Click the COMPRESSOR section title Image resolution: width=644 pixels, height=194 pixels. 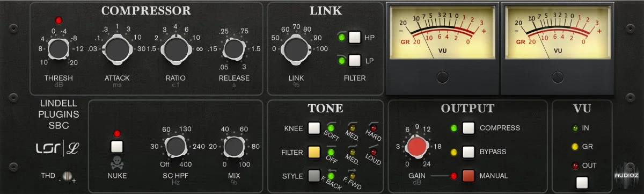coord(146,10)
